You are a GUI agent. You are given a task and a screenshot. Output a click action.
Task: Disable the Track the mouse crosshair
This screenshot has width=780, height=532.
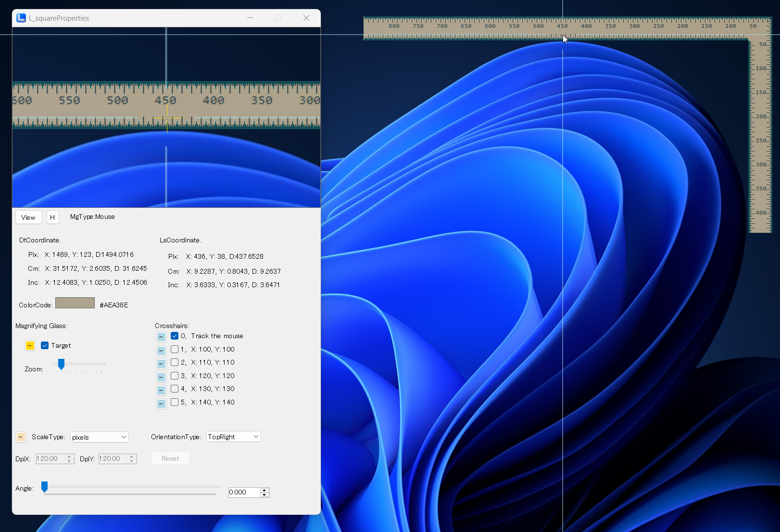[175, 336]
